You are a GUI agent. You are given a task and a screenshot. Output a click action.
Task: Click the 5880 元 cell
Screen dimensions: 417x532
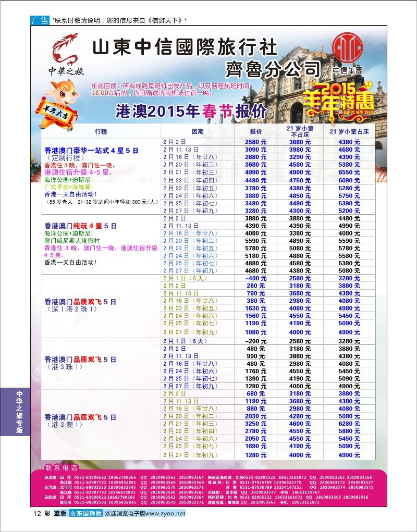click(349, 431)
